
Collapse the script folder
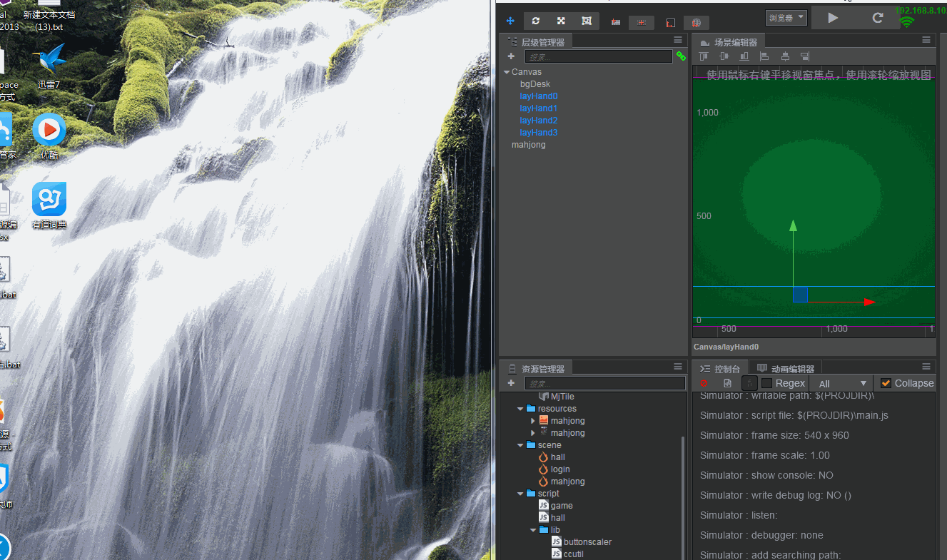pos(520,494)
